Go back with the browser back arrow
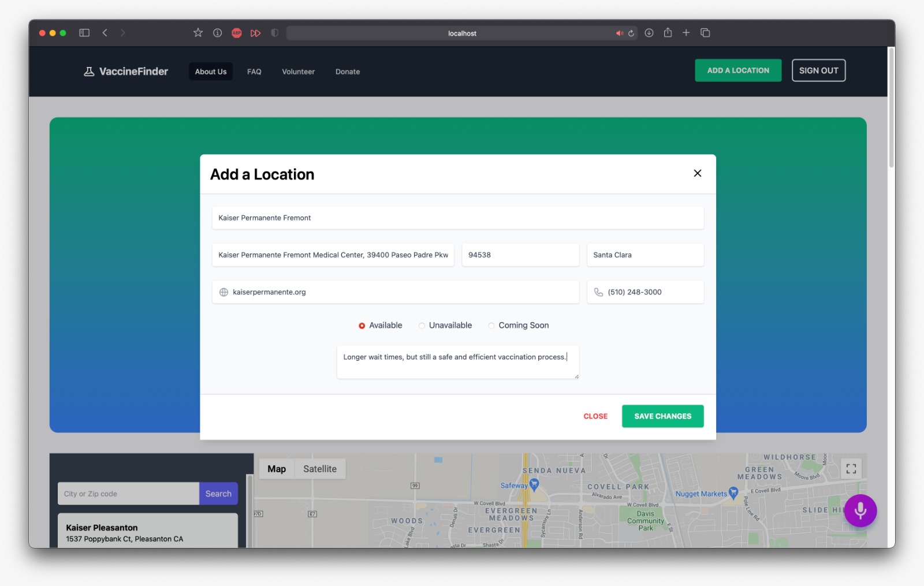The height and width of the screenshot is (586, 924). pyautogui.click(x=105, y=33)
